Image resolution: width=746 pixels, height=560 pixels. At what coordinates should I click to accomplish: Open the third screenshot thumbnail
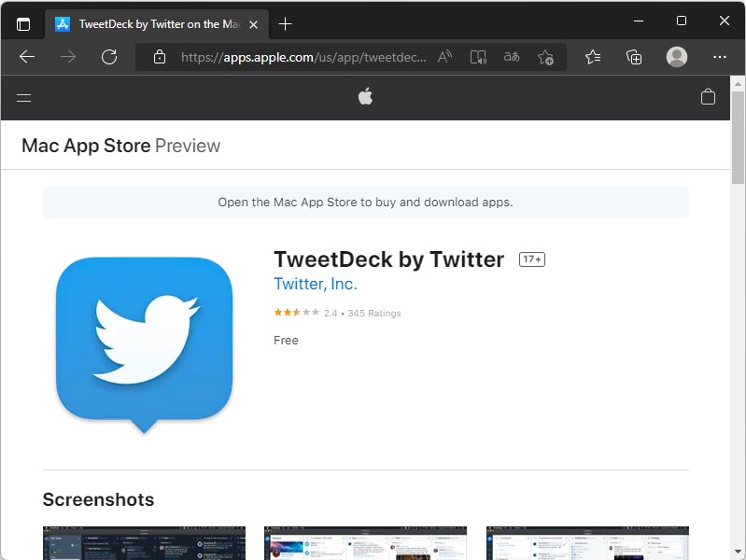tap(587, 543)
